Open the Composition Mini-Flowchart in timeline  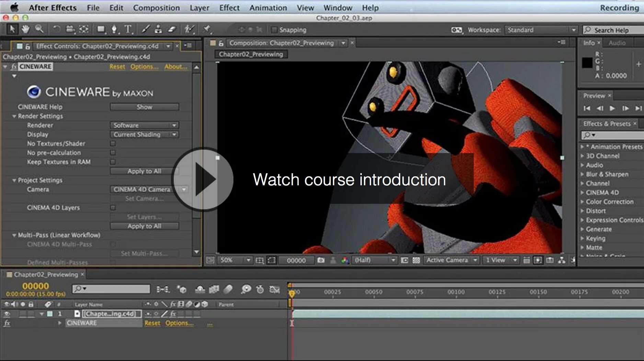[x=163, y=290]
